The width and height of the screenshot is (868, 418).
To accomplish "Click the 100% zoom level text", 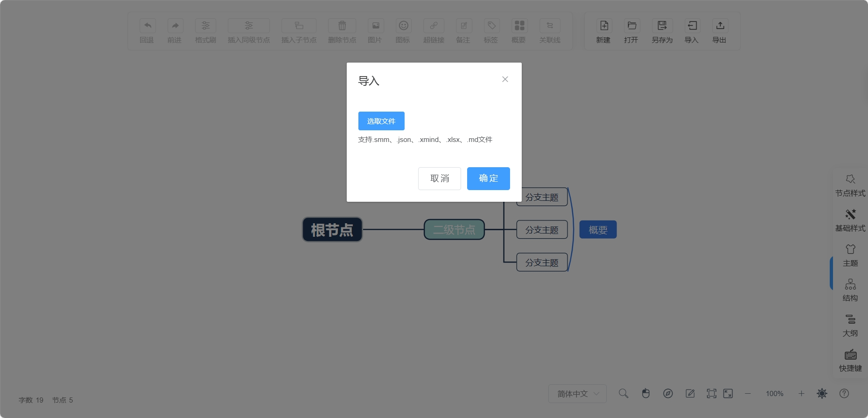I will (775, 394).
